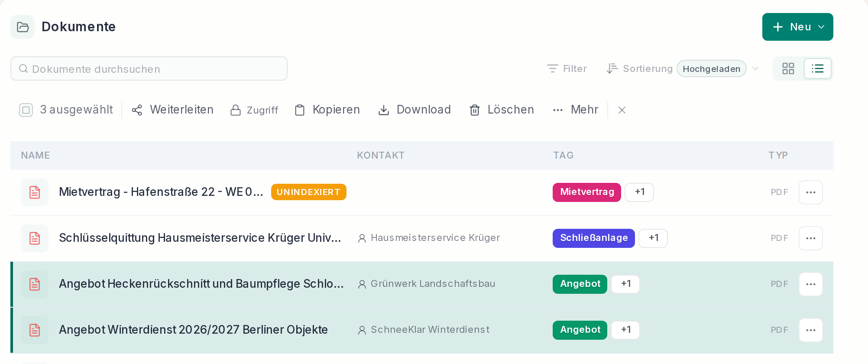Show extra tags +1 in Mietvertrag row
This screenshot has height=364, width=868.
[x=639, y=192]
